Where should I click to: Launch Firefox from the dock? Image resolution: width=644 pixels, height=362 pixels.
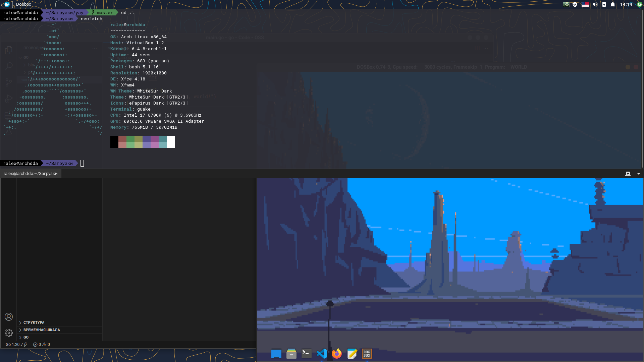pyautogui.click(x=337, y=354)
